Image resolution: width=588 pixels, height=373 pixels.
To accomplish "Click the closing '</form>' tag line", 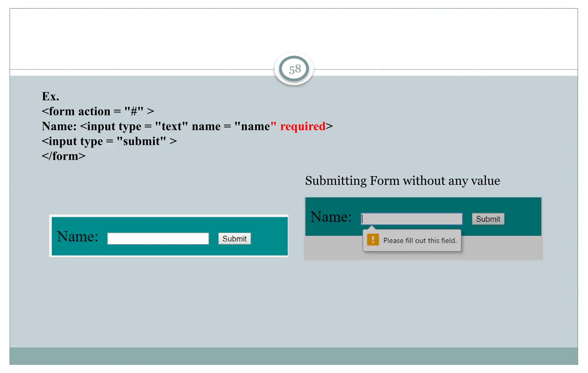I will pos(63,156).
